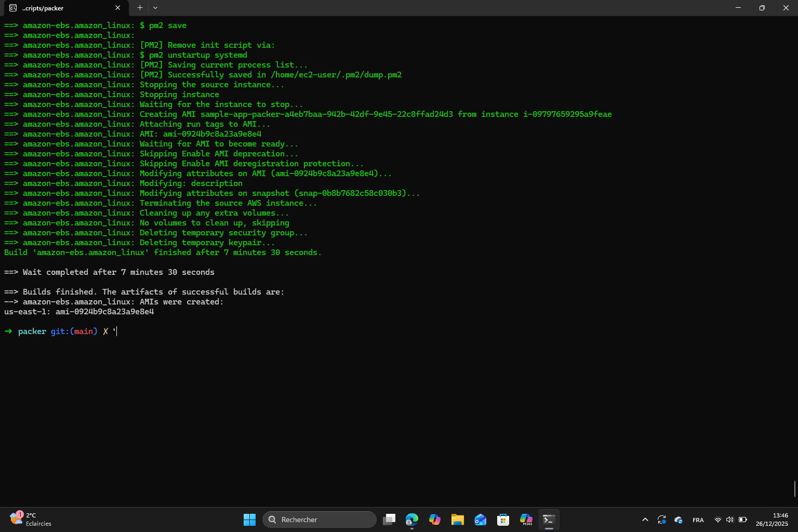The image size is (798, 532).
Task: Open Copilot from the taskbar
Action: coord(435,520)
